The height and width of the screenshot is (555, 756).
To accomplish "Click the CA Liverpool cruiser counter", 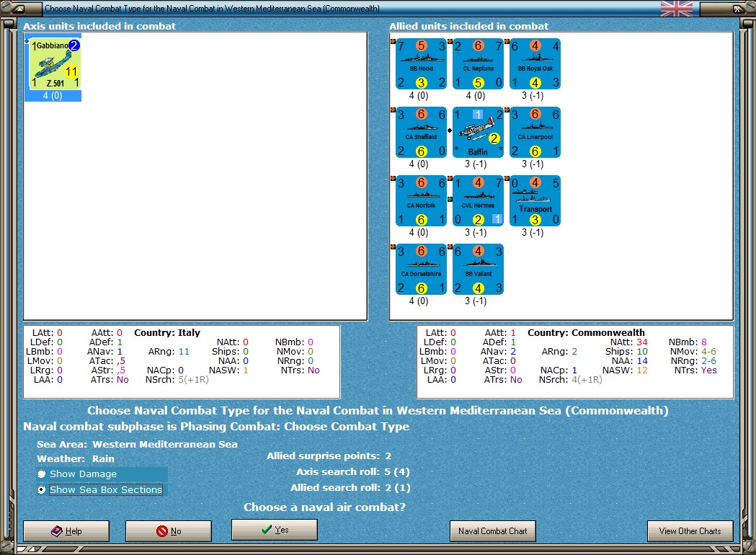I will (535, 132).
